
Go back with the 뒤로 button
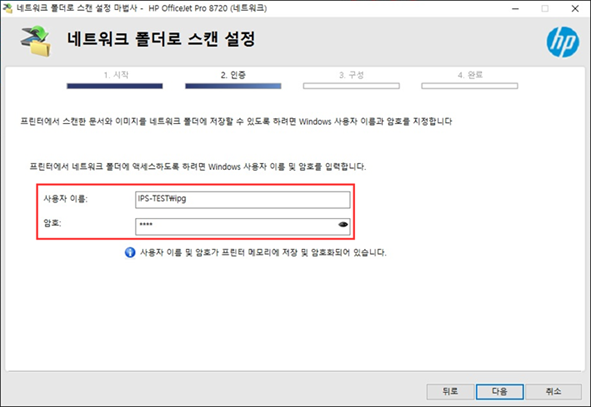(450, 392)
